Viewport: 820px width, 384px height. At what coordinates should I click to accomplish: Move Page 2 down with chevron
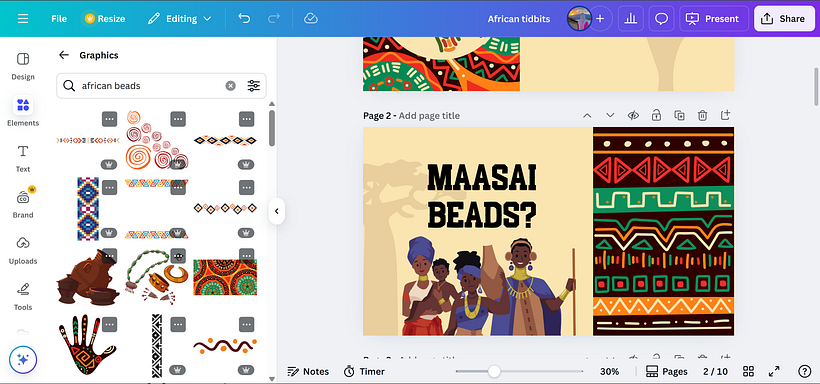tap(610, 116)
